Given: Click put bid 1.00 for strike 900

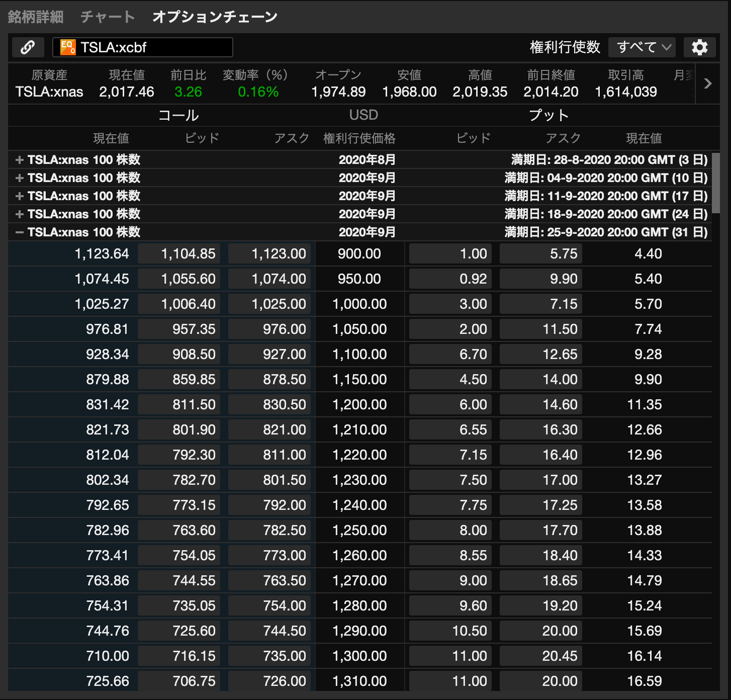Looking at the screenshot, I should click(x=450, y=253).
